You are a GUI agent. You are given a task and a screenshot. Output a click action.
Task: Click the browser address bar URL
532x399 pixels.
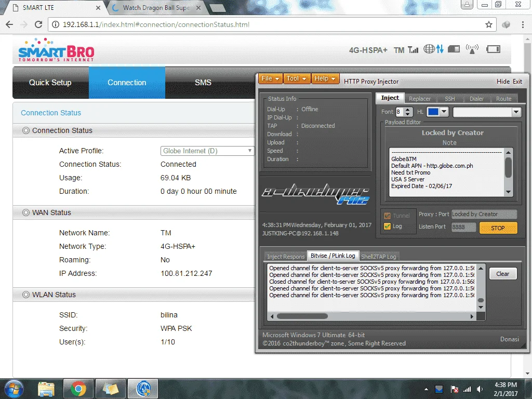pos(156,24)
